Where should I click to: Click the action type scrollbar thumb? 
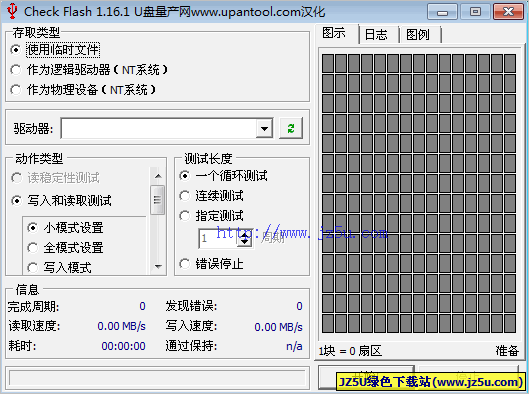(x=158, y=200)
